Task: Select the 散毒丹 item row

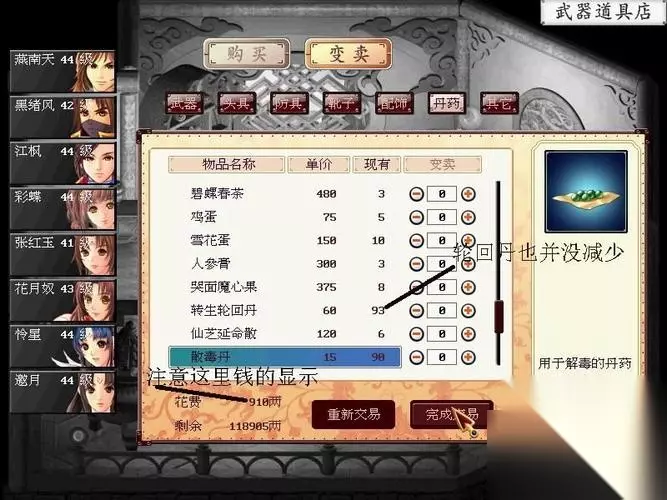Action: pos(285,357)
